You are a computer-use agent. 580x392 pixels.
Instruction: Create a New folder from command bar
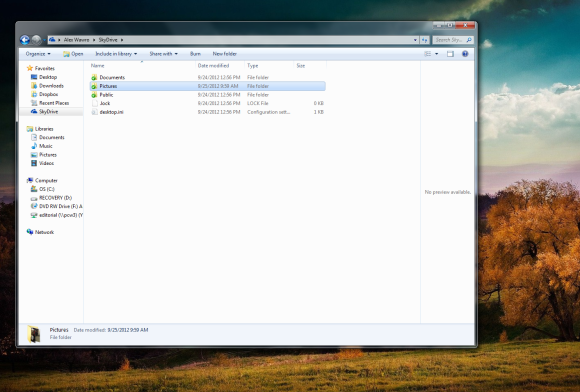(225, 54)
